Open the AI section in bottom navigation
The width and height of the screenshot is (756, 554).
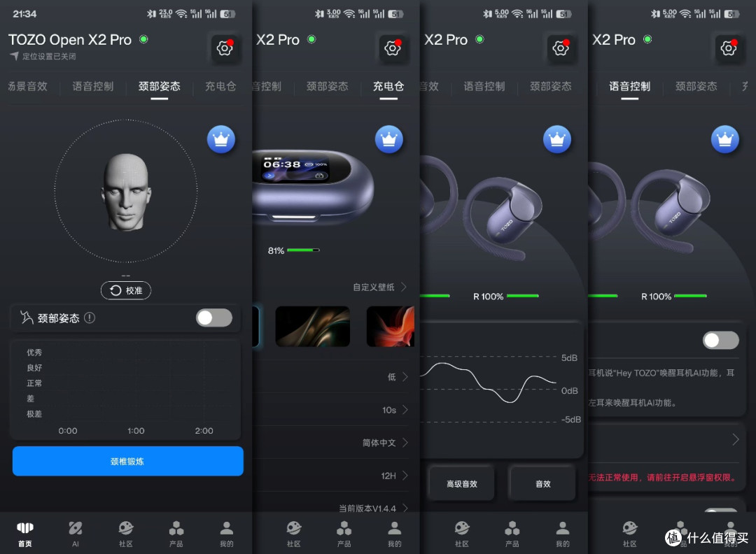pyautogui.click(x=75, y=534)
